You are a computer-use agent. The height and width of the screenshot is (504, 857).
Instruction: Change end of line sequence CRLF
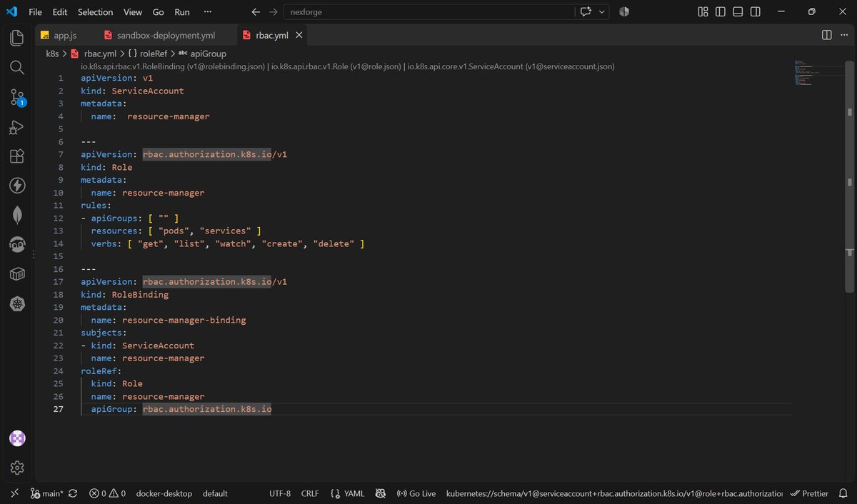[310, 493]
